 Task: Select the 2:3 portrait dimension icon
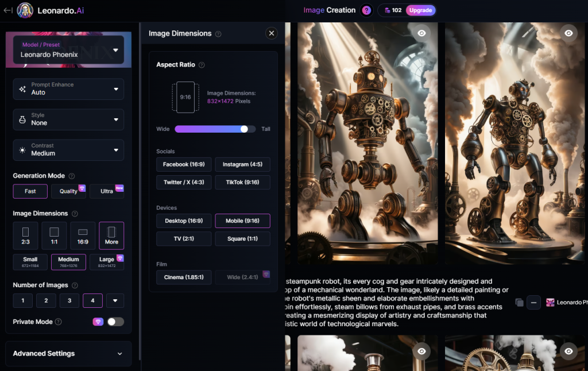coord(25,235)
